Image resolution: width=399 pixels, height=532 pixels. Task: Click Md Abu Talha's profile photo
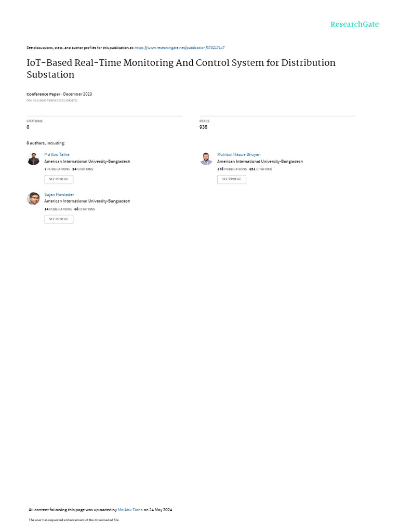tap(33, 159)
